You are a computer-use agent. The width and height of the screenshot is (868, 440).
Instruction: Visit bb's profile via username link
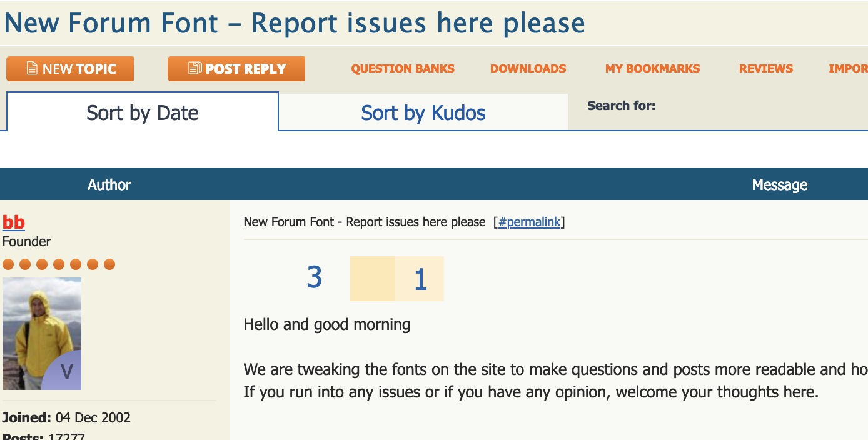(13, 222)
